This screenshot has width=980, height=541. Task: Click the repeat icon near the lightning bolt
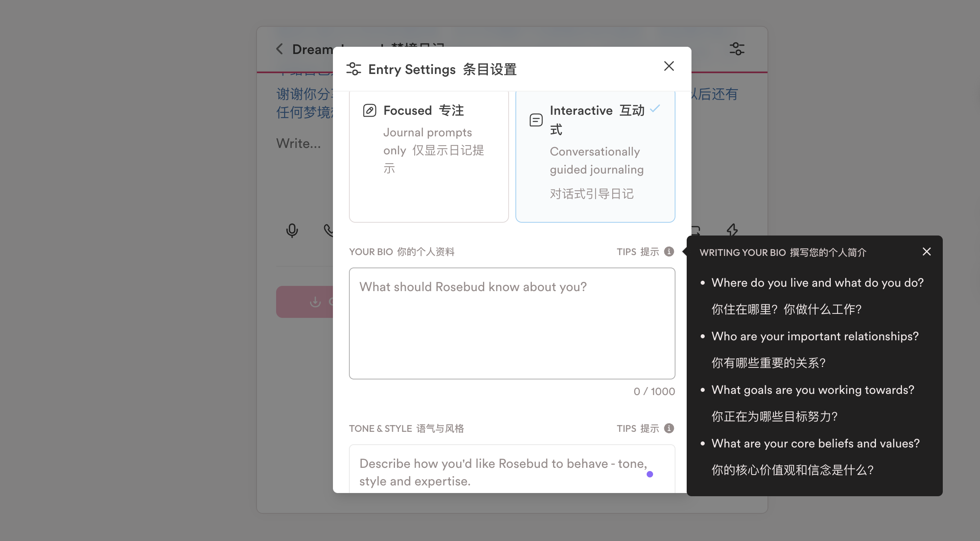tap(695, 231)
